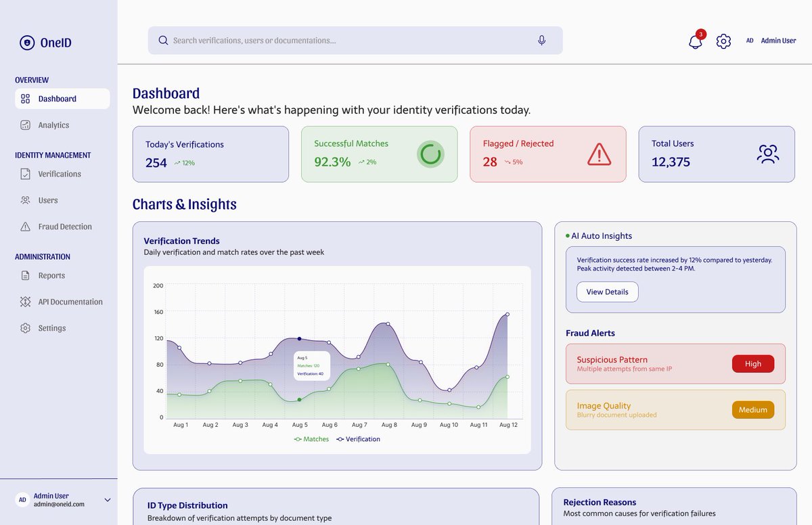Click the Verifications checkmark document icon
The width and height of the screenshot is (812, 525).
coord(25,174)
